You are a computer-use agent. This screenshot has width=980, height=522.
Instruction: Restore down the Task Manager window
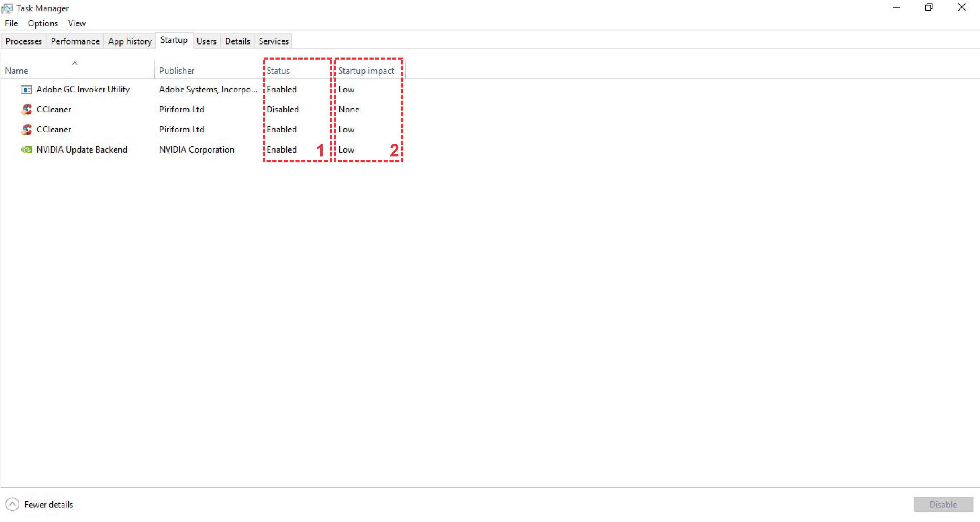[x=929, y=7]
